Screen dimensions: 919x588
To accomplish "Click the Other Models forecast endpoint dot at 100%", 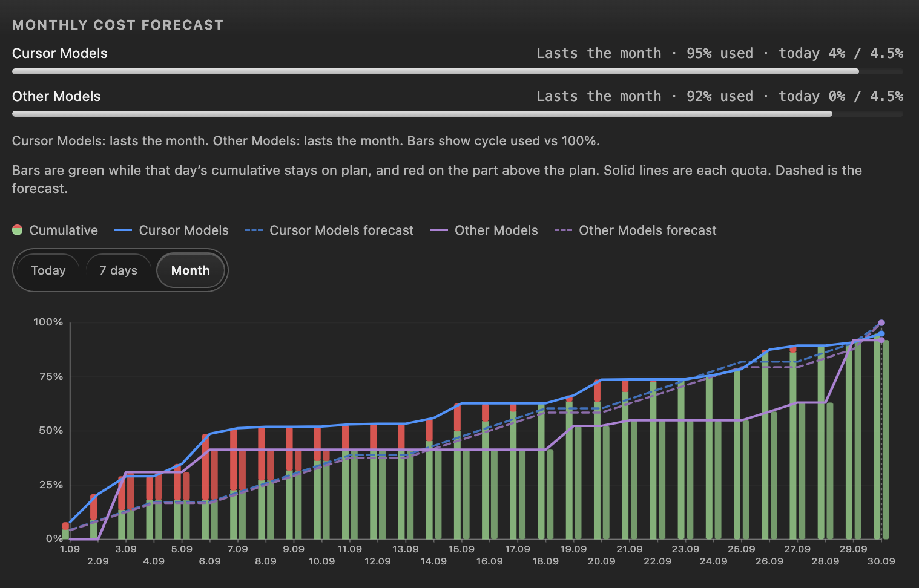I will pos(881,323).
